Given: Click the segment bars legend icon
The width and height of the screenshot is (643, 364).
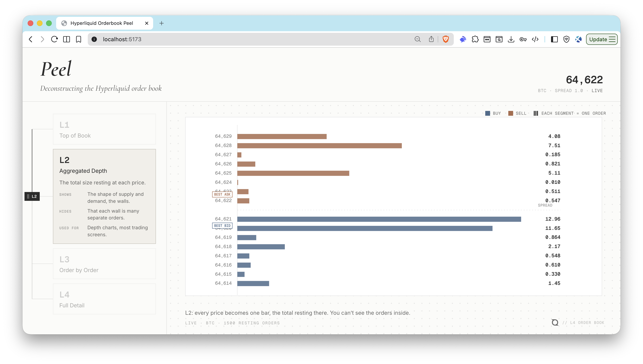Looking at the screenshot, I should point(536,113).
